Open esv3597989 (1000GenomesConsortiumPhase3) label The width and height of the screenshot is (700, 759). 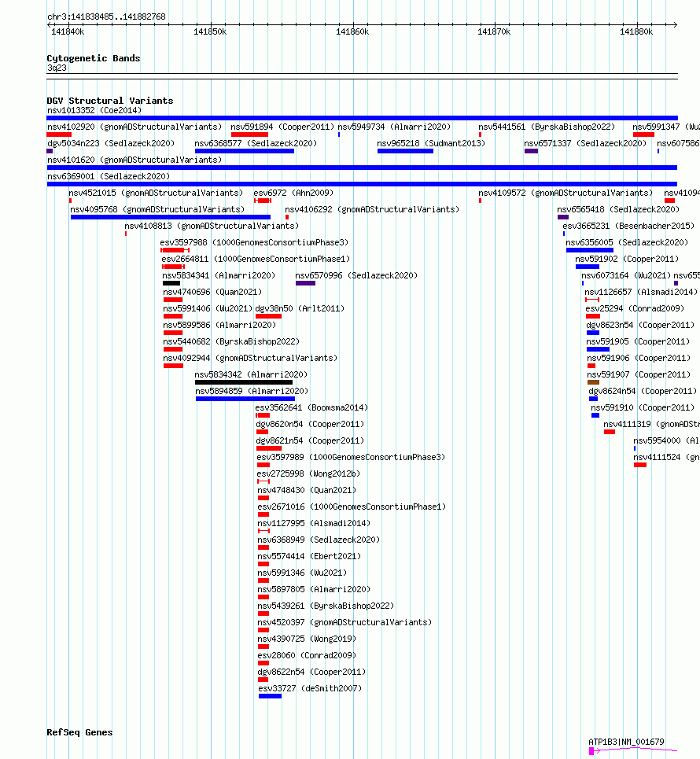(x=351, y=457)
